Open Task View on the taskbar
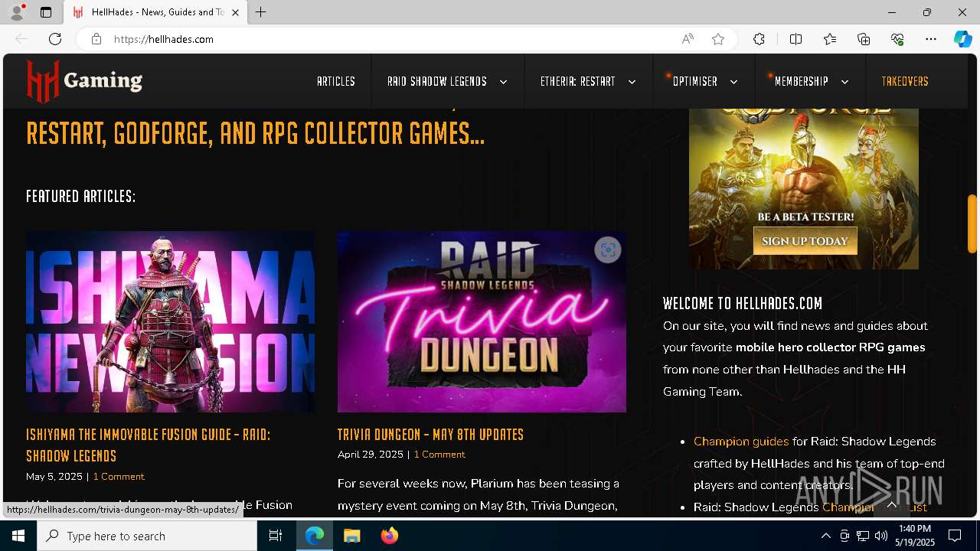The width and height of the screenshot is (980, 551). [x=276, y=536]
